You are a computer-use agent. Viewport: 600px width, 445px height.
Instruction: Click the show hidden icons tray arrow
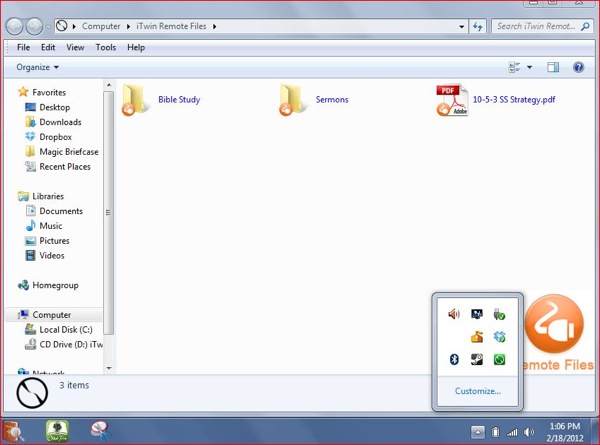click(x=478, y=432)
